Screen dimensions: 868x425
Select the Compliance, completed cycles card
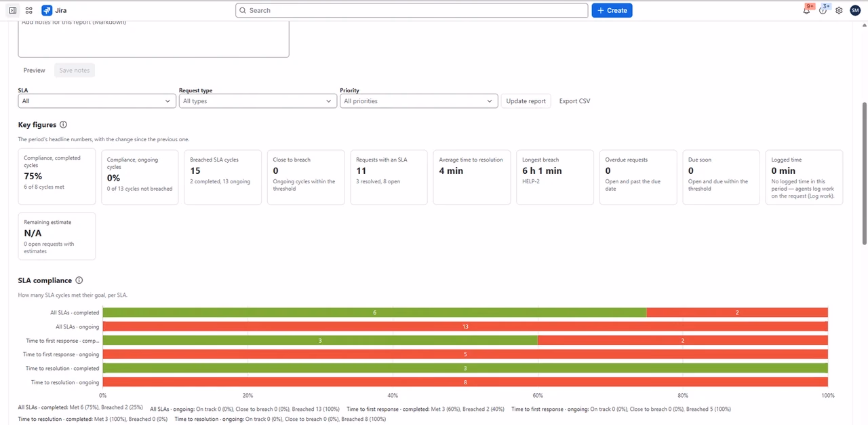pyautogui.click(x=57, y=177)
